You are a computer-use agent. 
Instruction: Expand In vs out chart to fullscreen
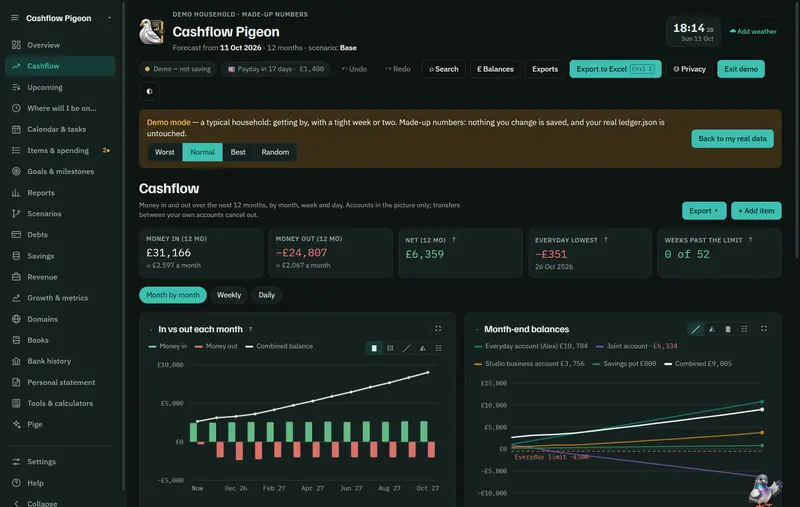point(438,328)
